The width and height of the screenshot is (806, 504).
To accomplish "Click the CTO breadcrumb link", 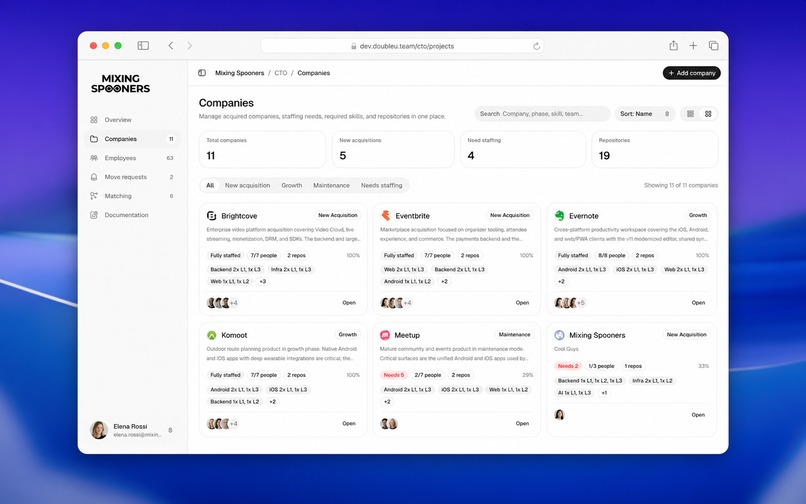I will coord(281,73).
